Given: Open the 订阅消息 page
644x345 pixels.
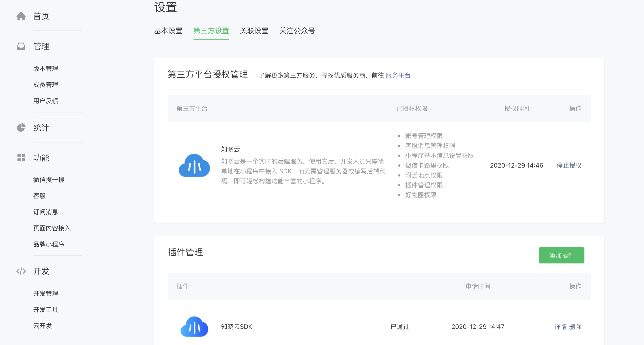Looking at the screenshot, I should pyautogui.click(x=45, y=212).
